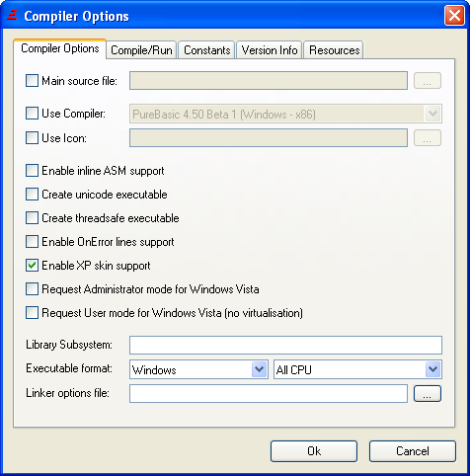This screenshot has height=476, width=471.
Task: Enable inline ASM support
Action: pyautogui.click(x=32, y=171)
